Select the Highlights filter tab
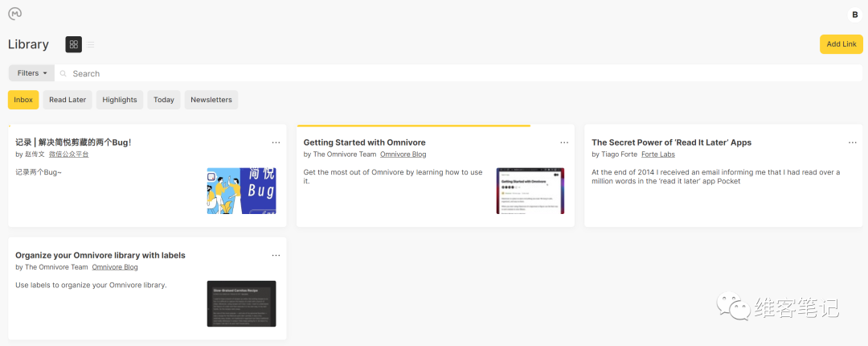This screenshot has width=868, height=346. [x=120, y=100]
